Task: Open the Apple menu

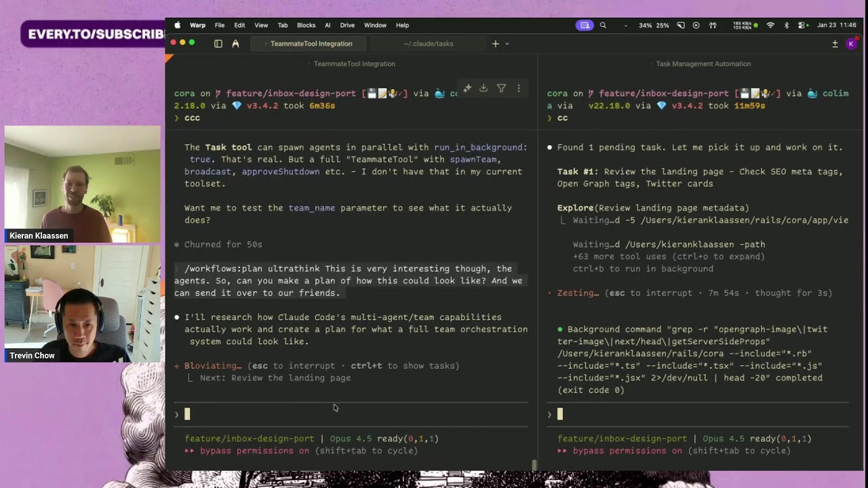Action: point(178,25)
